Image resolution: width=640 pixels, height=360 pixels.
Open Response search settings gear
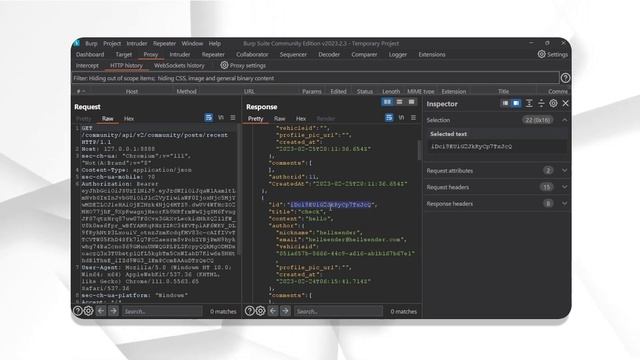pos(260,311)
